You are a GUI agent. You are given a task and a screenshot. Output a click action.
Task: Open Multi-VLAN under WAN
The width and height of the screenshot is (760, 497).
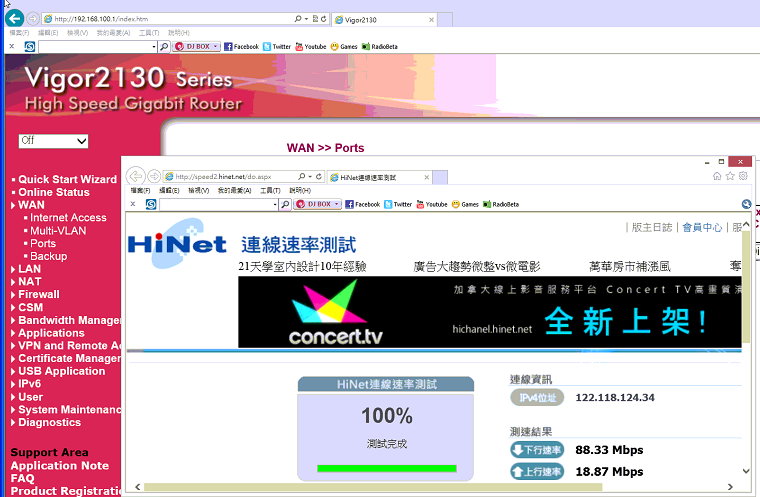(58, 231)
